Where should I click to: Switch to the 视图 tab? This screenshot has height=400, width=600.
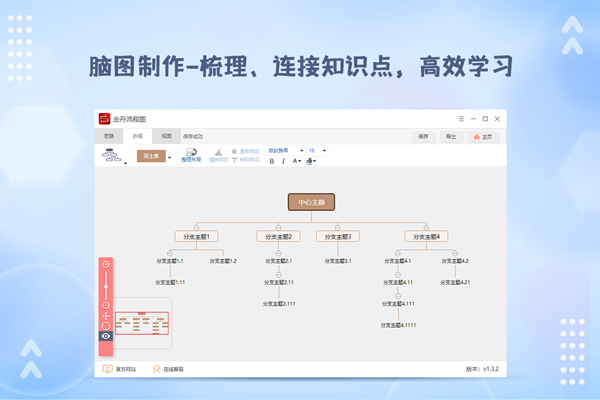166,135
